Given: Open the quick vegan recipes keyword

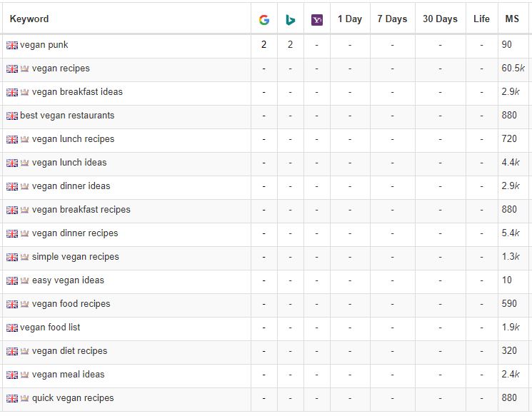Looking at the screenshot, I should click(73, 398).
